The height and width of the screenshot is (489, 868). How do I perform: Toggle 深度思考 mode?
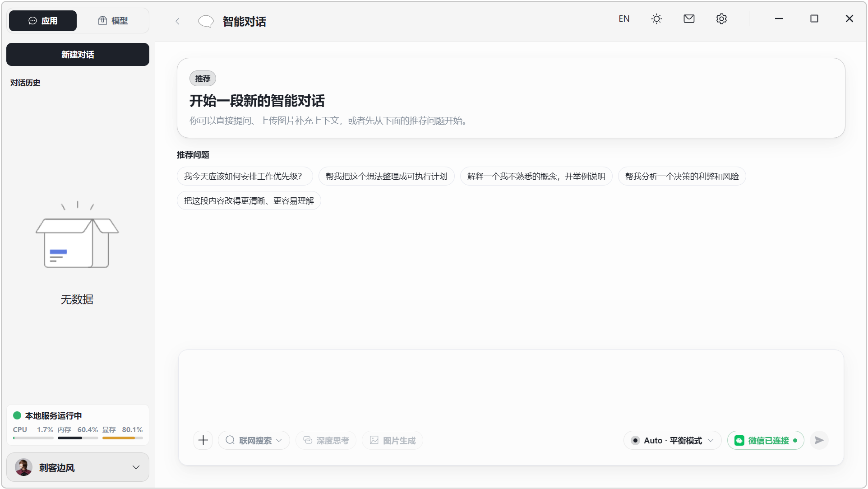click(326, 440)
